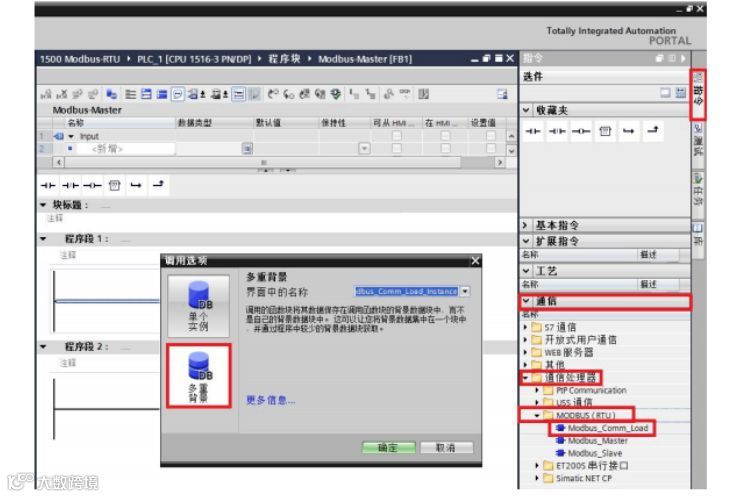Insert empty box from editor favorites bar

click(x=114, y=185)
